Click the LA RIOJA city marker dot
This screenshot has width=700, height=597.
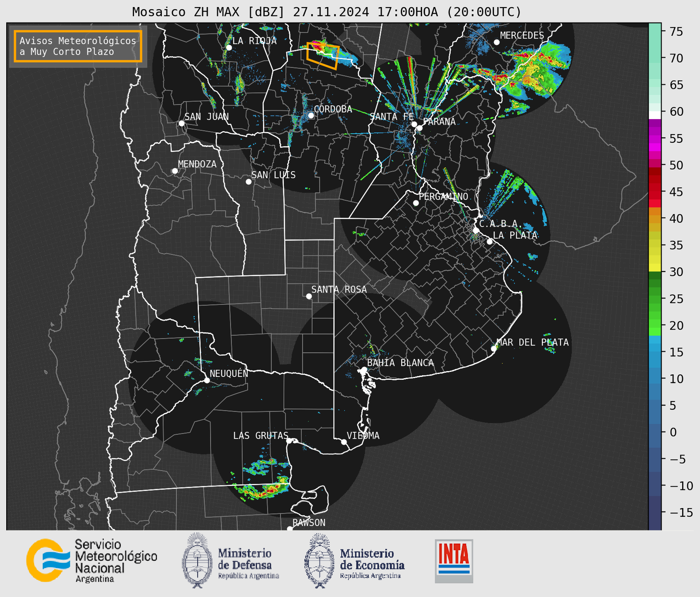(229, 48)
